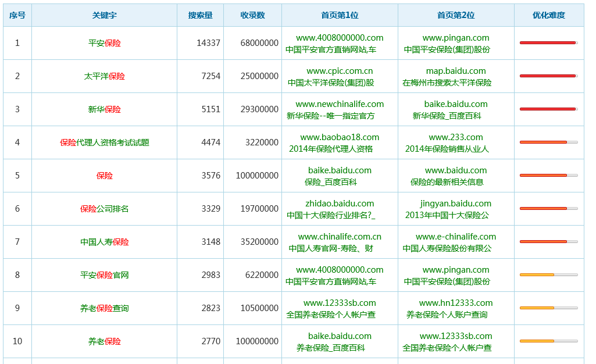Open the zhidao.baidu.com link for 保险公司排名
The image size is (596, 364).
[x=338, y=204]
